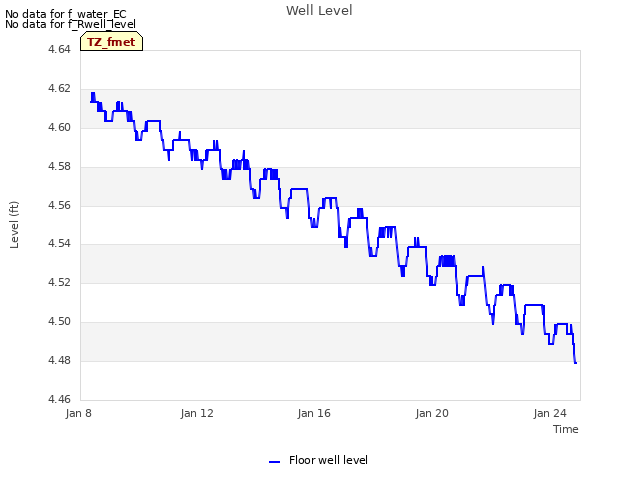The width and height of the screenshot is (640, 480).
Task: Click the 'No data for f_Rwell_level' message
Action: (x=70, y=24)
